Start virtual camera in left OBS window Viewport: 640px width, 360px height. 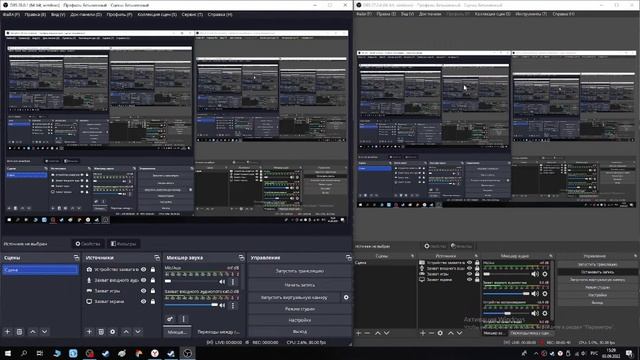pos(294,298)
